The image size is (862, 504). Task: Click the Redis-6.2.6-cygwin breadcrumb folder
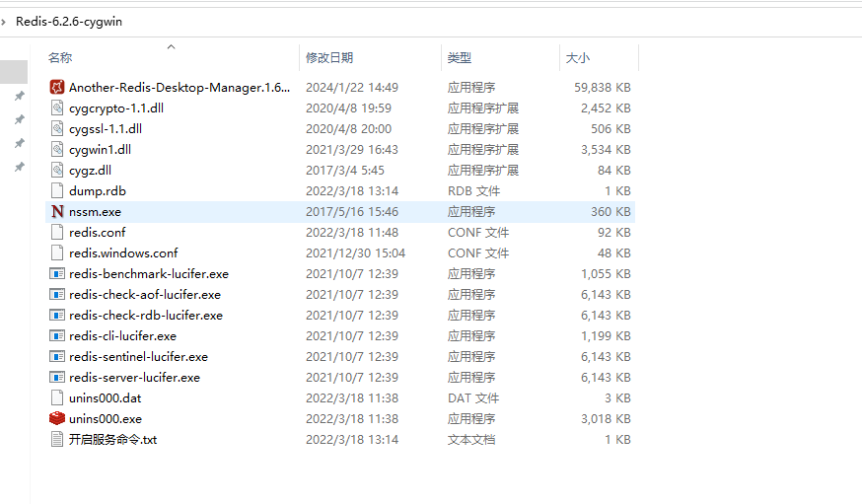tap(69, 22)
